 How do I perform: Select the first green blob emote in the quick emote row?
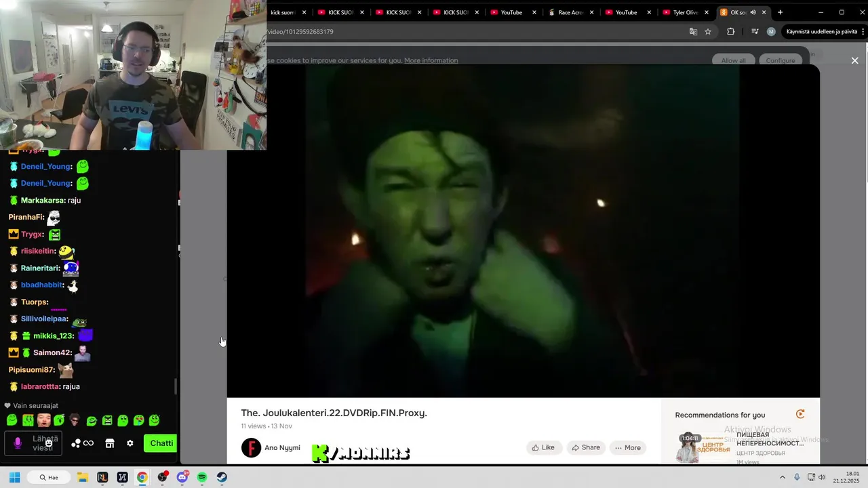coord(12,420)
